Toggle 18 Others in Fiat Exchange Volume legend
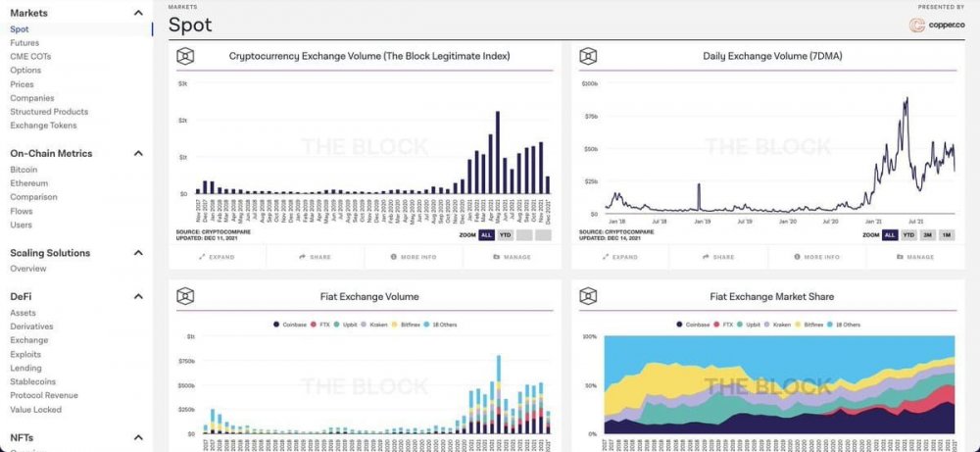The height and width of the screenshot is (452, 980). [441, 325]
